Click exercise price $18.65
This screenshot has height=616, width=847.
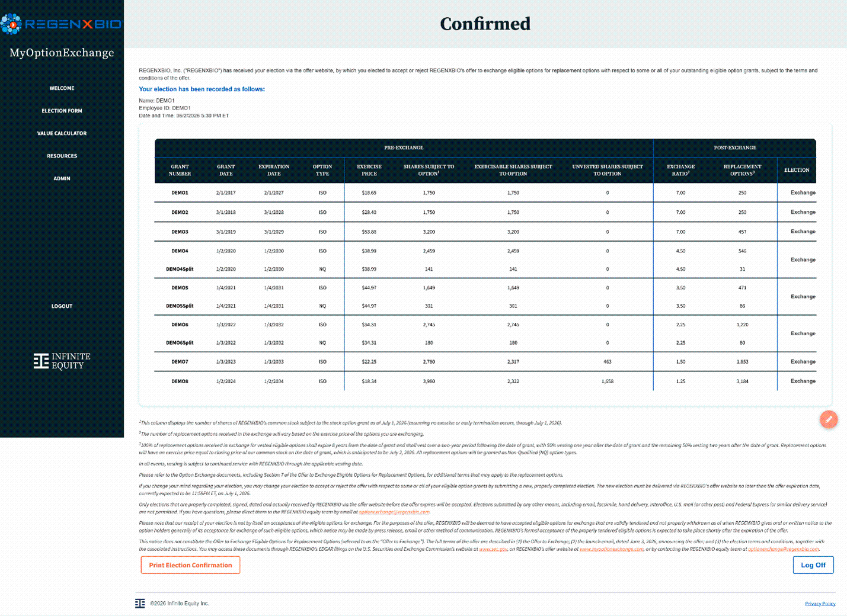pyautogui.click(x=369, y=193)
